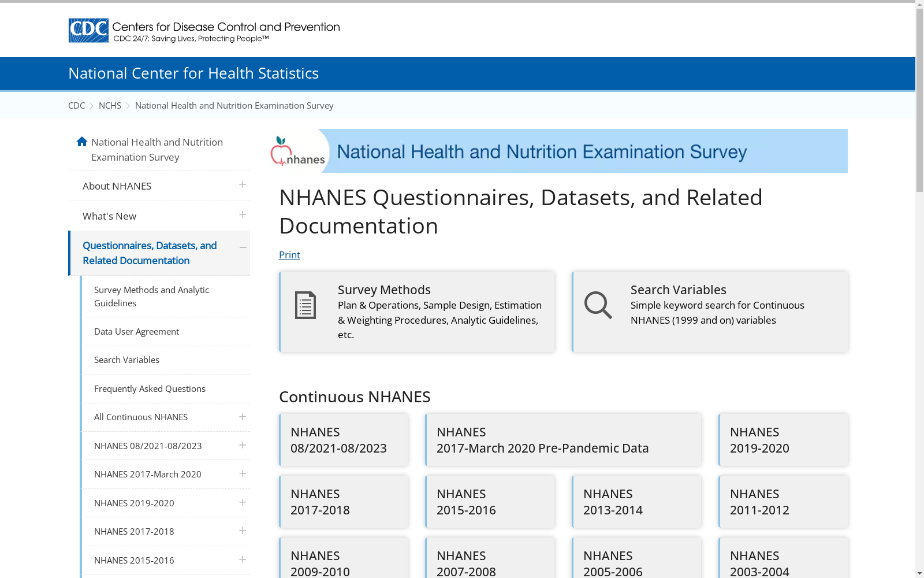This screenshot has height=578, width=924.
Task: Click the page's vertical scrollbar thumb
Action: (919, 101)
